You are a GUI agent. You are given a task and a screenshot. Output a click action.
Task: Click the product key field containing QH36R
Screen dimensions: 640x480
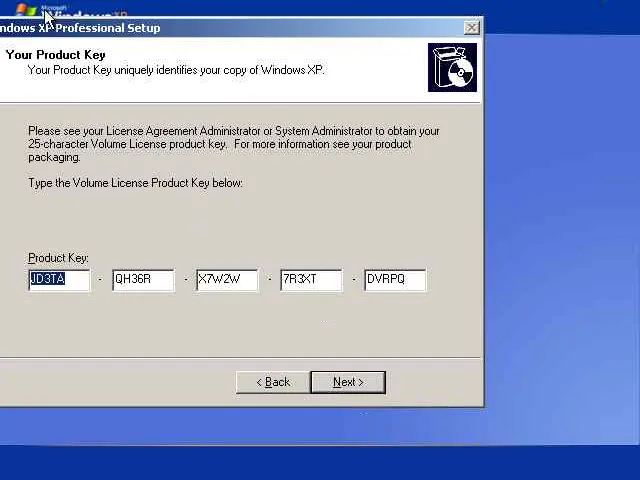point(144,280)
